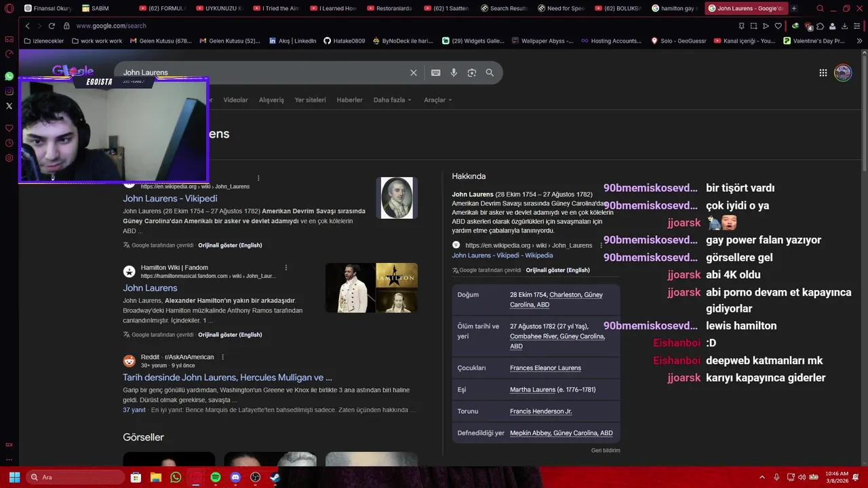Viewport: 868px width, 488px height.
Task: Go back to the previous page
Action: (27, 26)
